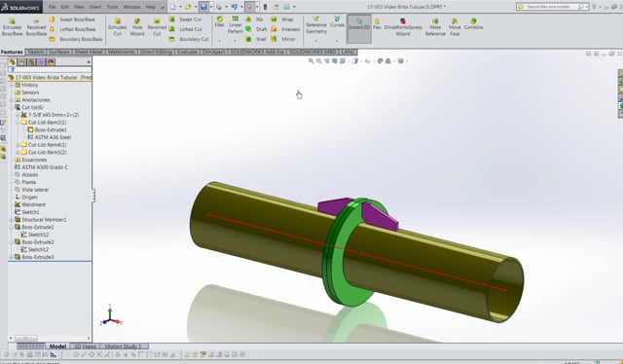Click the Undo icon
The width and height of the screenshot is (623, 364).
click(x=234, y=7)
